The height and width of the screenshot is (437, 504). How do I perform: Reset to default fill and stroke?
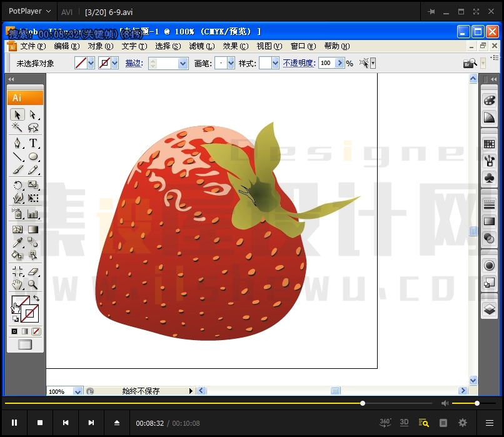[16, 319]
